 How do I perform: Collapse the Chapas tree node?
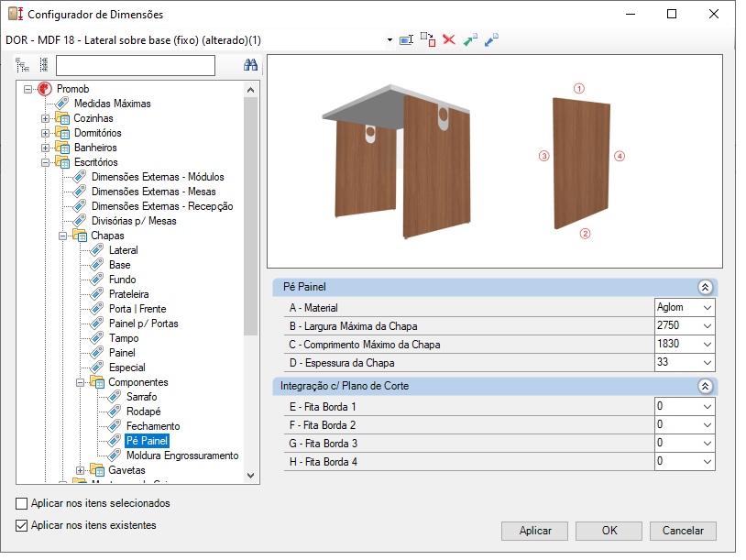click(63, 236)
